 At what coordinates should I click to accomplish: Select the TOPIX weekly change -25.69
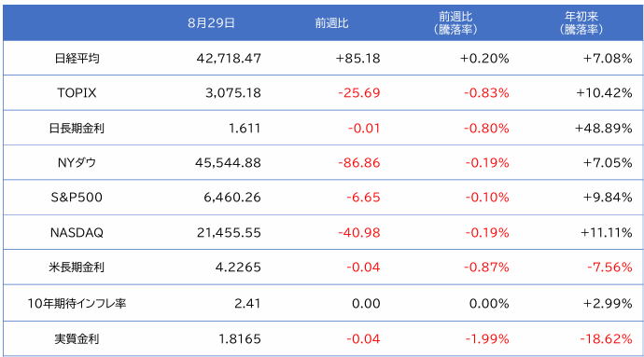click(x=359, y=92)
